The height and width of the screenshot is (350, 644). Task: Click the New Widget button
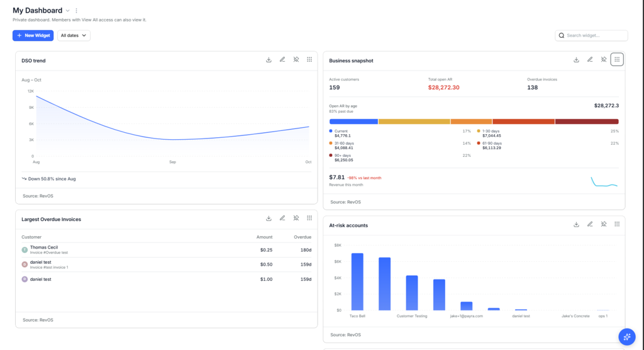click(x=33, y=36)
